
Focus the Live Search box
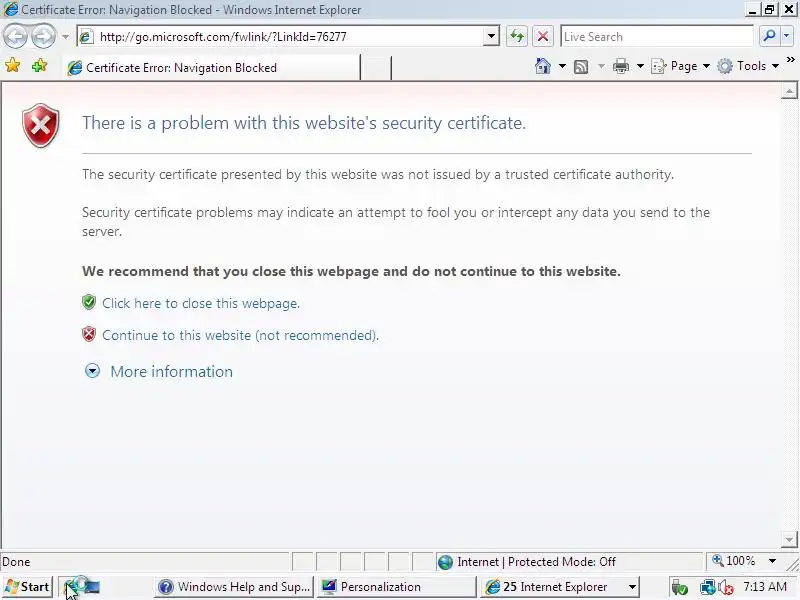coord(657,37)
